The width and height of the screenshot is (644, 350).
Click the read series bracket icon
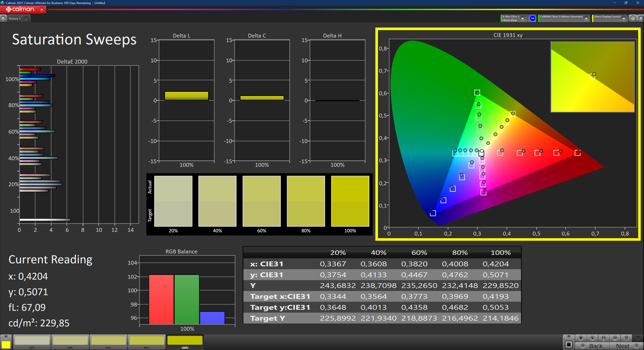click(603, 338)
